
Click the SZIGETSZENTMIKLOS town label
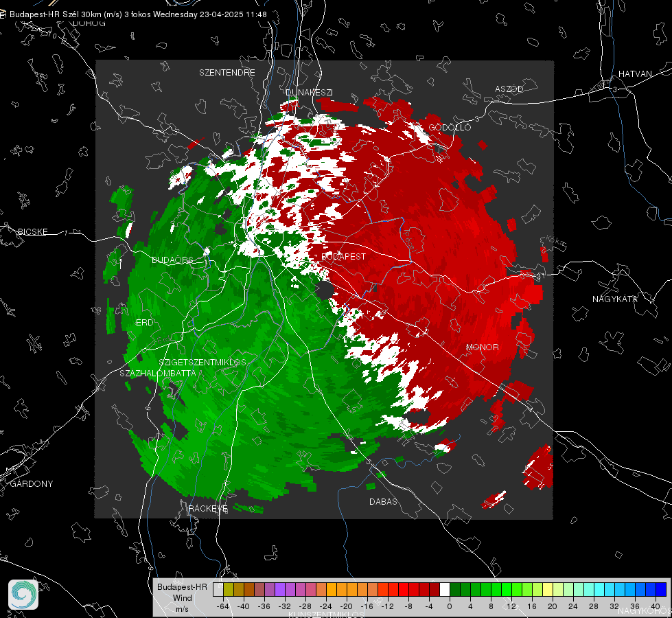click(202, 362)
